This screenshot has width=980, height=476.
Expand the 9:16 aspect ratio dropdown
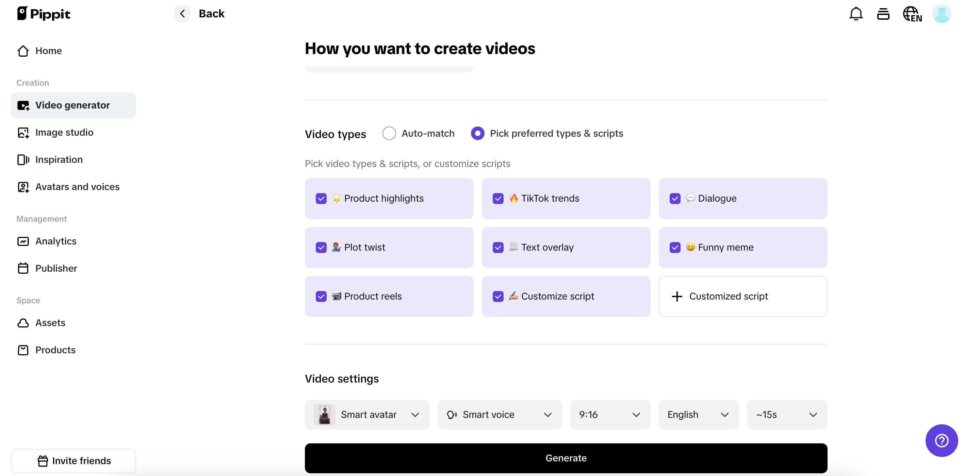[x=609, y=414]
